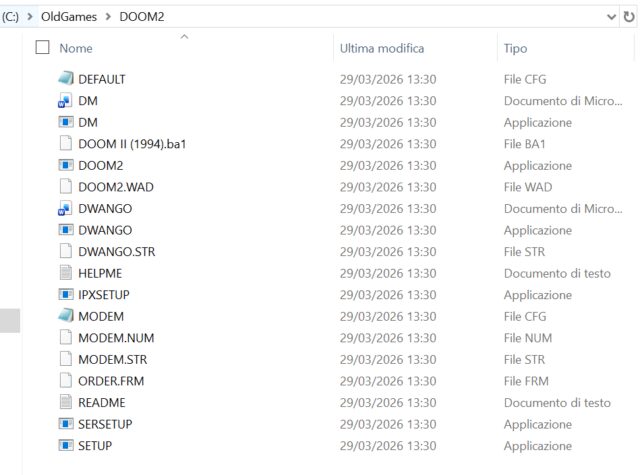Sort files by the Nome column header

tap(76, 48)
